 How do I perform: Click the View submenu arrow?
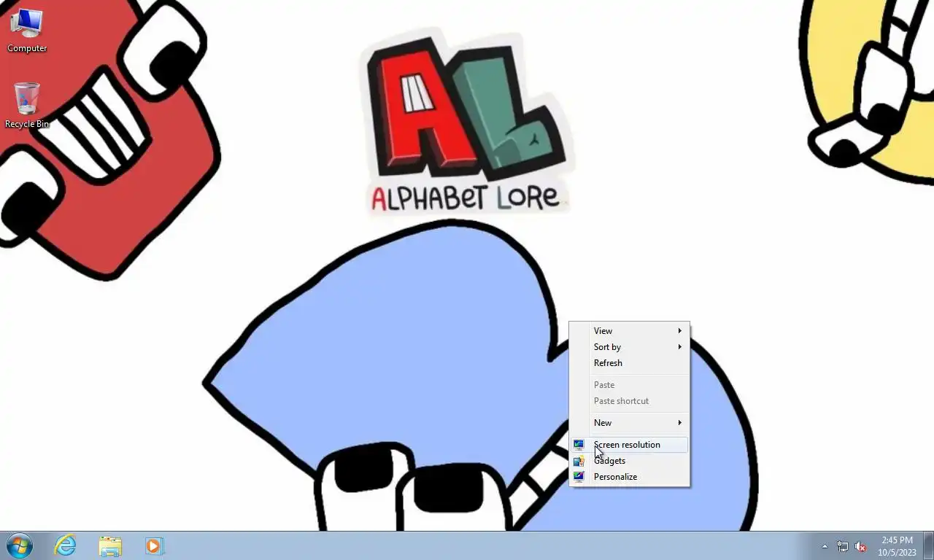click(679, 331)
